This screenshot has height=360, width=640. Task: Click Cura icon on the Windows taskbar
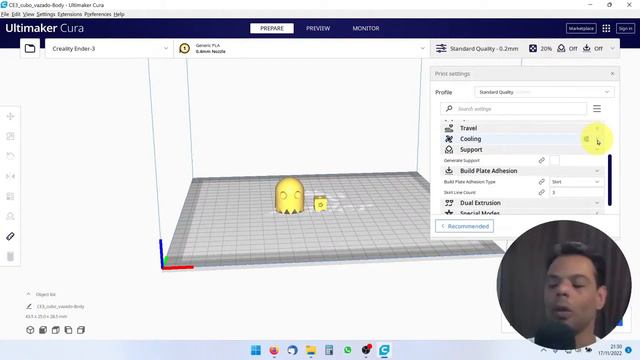click(x=384, y=350)
